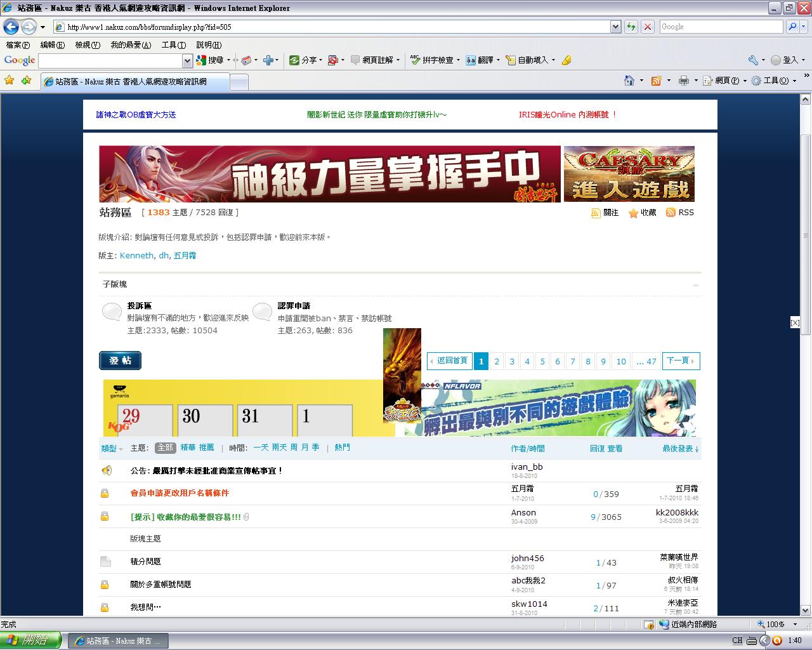Click the Windows 開始 Start button
Screen dimensions: 812x650
tap(30, 640)
